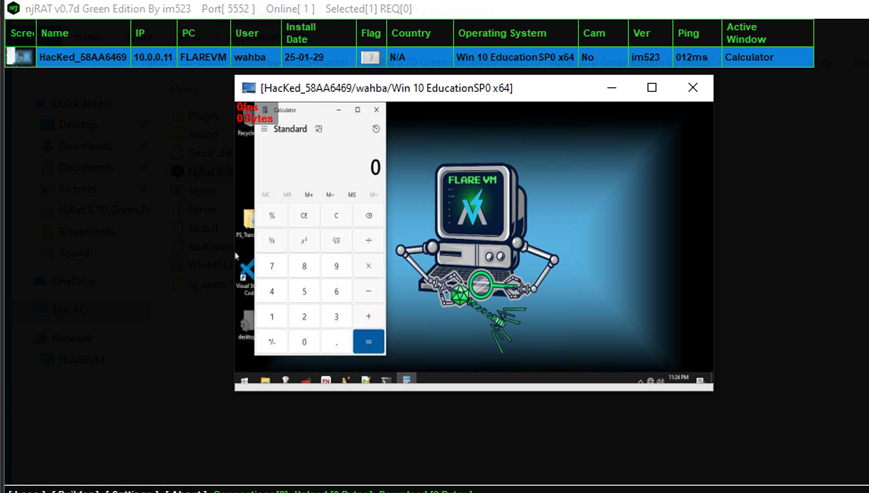This screenshot has height=493, width=869.
Task: Click the FLAREVM cell in the PC column
Action: click(x=203, y=57)
